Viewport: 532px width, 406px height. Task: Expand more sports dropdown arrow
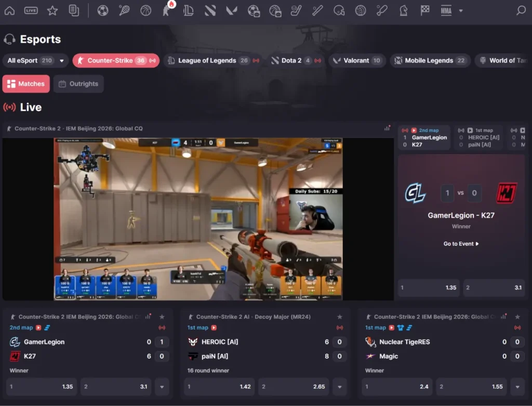point(461,11)
